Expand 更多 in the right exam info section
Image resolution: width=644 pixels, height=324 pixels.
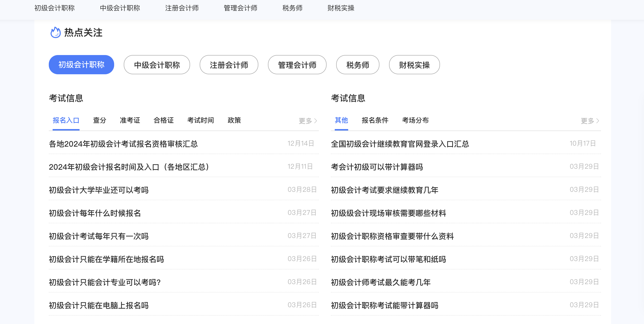pos(590,121)
